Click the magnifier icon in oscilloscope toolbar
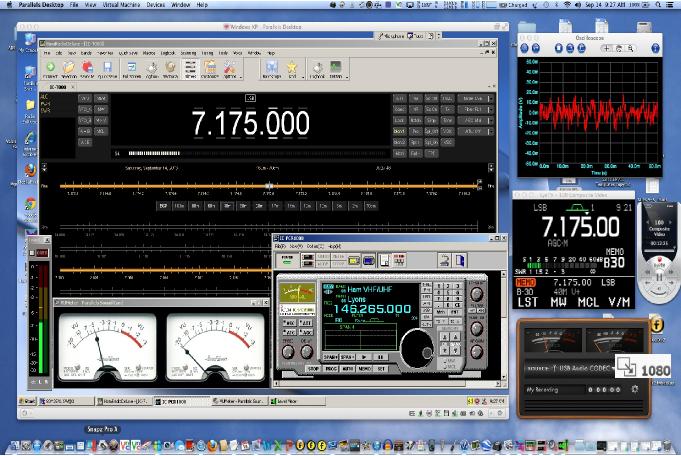 tap(630, 49)
